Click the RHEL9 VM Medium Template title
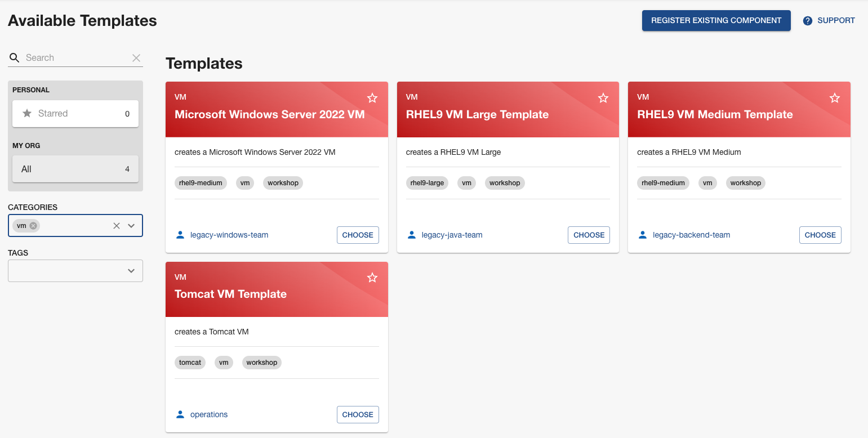The height and width of the screenshot is (438, 868). [x=715, y=114]
